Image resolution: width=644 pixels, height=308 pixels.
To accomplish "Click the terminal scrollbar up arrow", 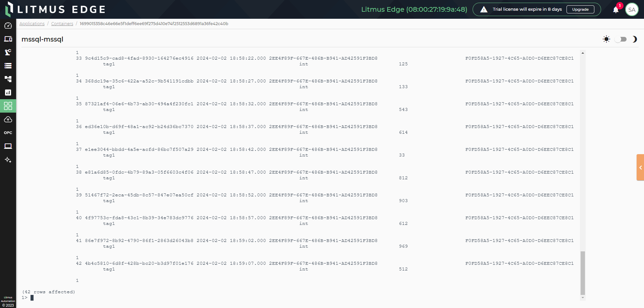I will click(x=583, y=53).
